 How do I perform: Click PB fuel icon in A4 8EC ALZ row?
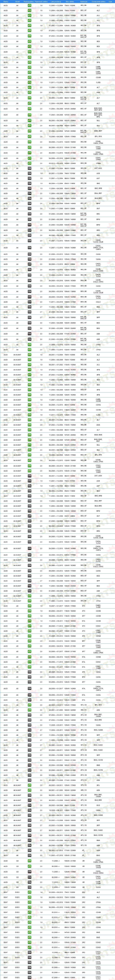[30, 11]
